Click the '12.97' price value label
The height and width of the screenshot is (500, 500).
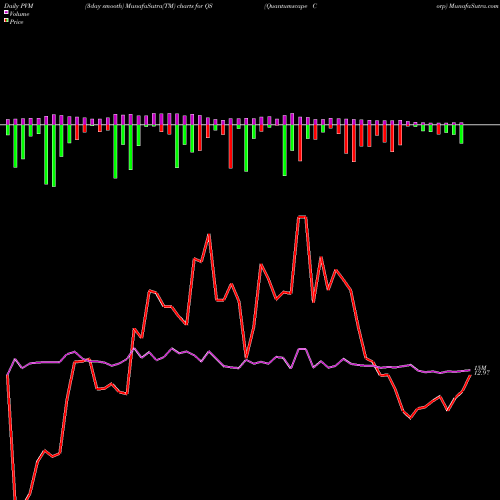[482, 373]
